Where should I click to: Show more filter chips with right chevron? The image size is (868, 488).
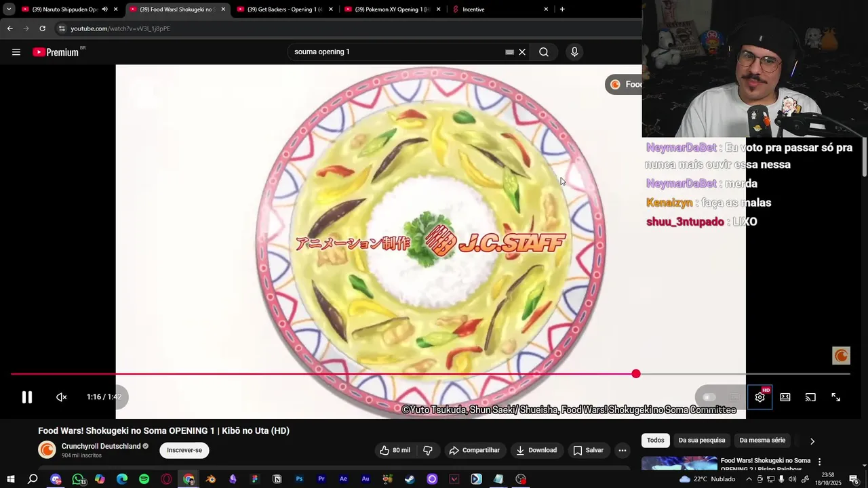[812, 441]
